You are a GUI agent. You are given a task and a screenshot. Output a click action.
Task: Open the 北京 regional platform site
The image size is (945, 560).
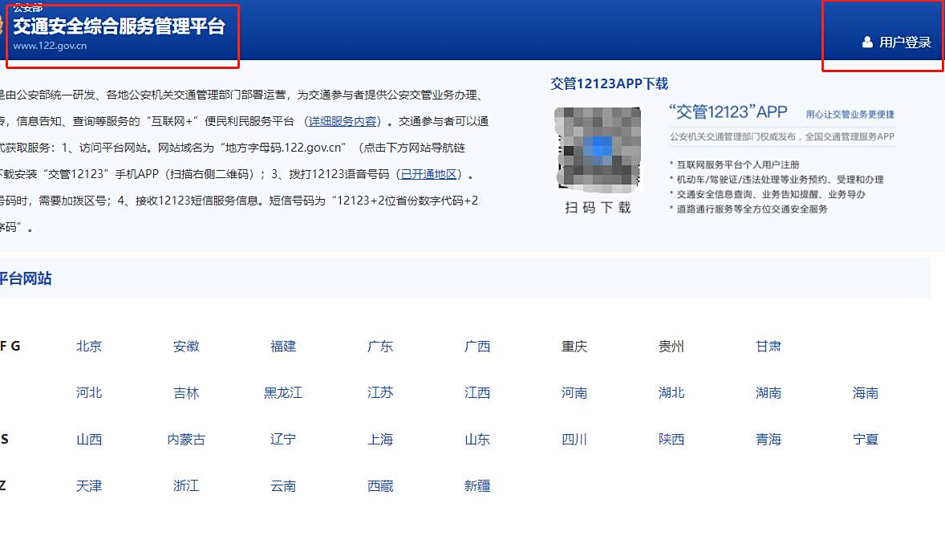tap(88, 347)
